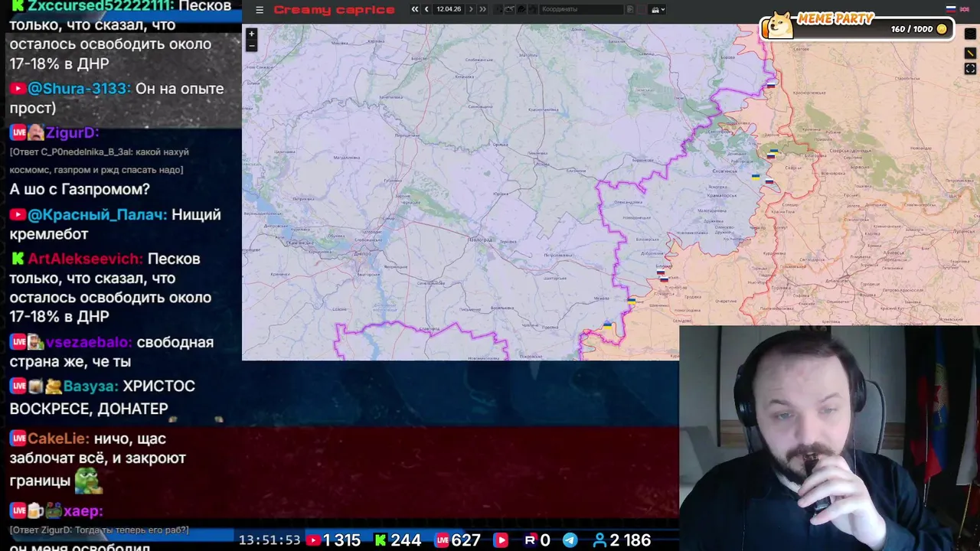Screen dimensions: 980x551
Task: Click the 13:51:53 clock in status bar
Action: (269, 540)
